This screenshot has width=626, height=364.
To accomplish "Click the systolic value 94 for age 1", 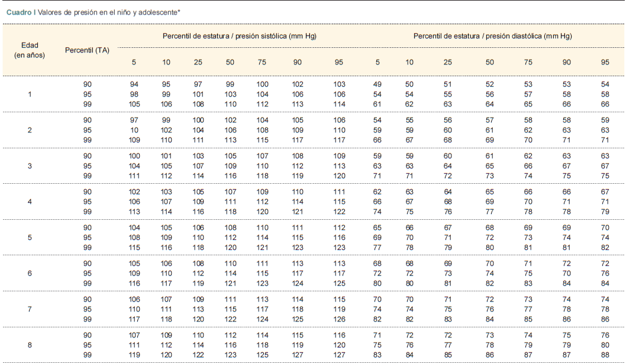I will pyautogui.click(x=134, y=84).
